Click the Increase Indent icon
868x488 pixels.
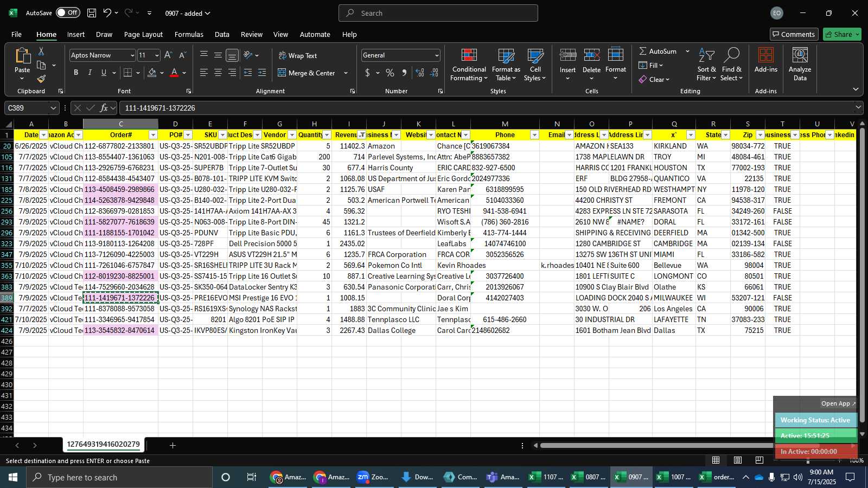262,73
